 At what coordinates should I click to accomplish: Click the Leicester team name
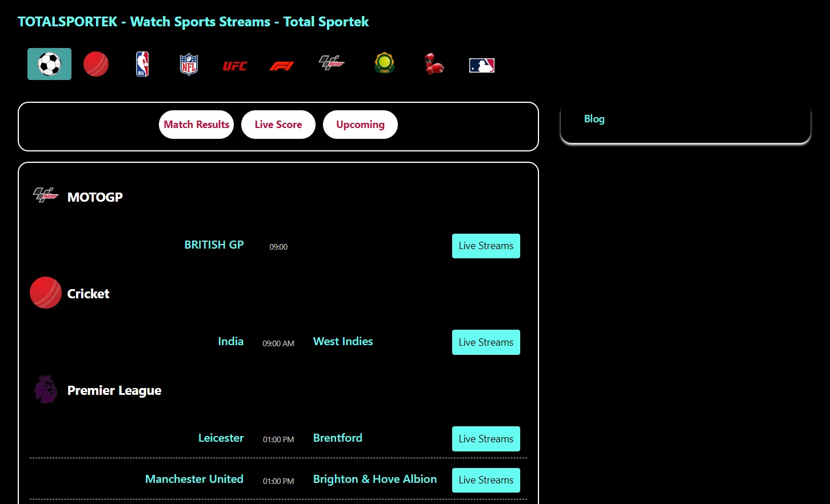pyautogui.click(x=221, y=438)
